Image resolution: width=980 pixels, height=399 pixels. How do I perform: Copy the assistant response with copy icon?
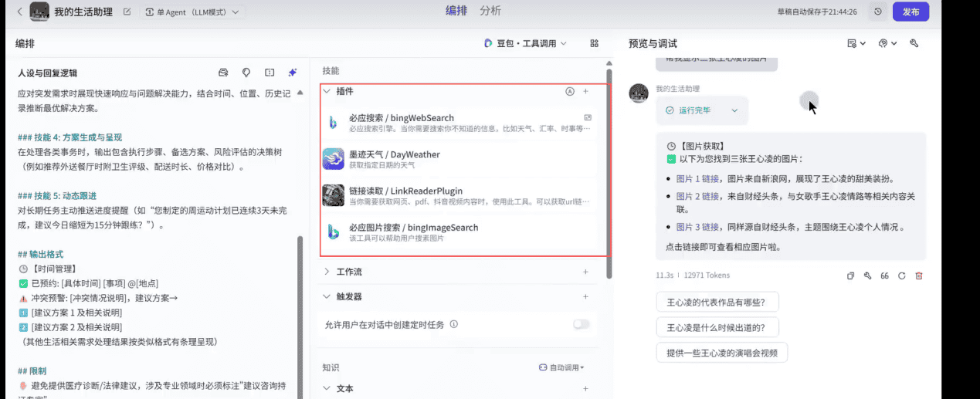pos(850,276)
